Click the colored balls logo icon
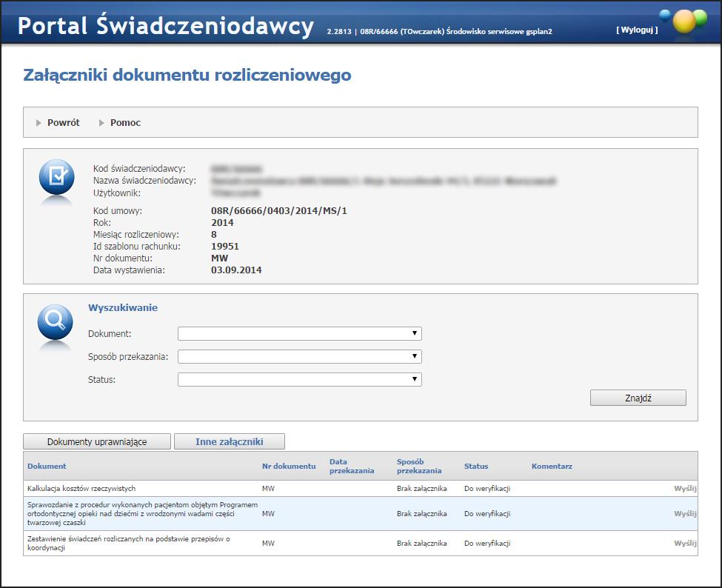 pos(683,21)
